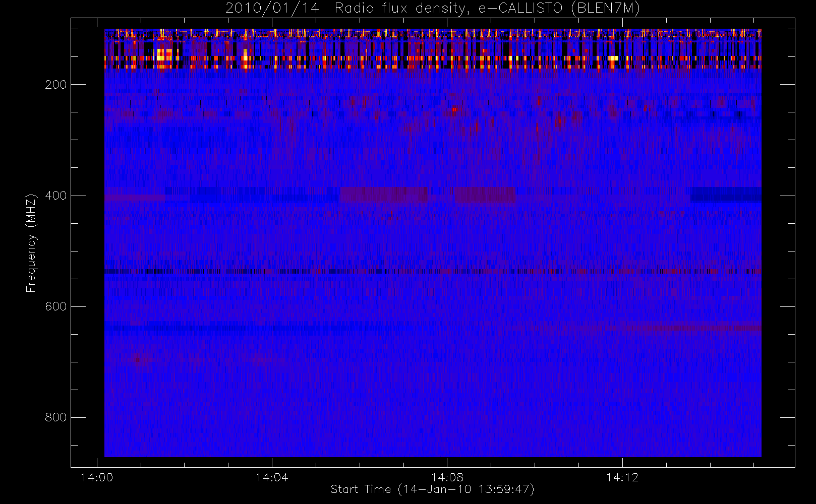
Task: Click the 800 frequency tick label
Action: point(56,417)
